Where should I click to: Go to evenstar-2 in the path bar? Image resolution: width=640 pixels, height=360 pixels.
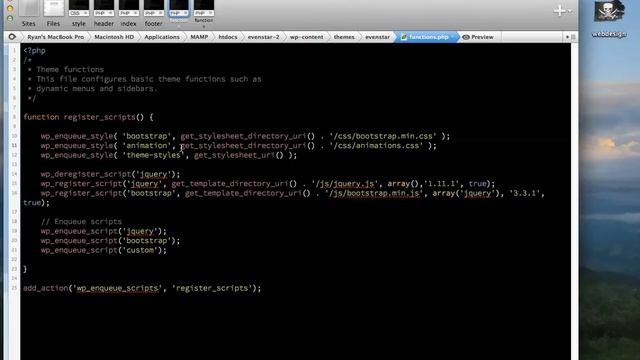[x=263, y=37]
